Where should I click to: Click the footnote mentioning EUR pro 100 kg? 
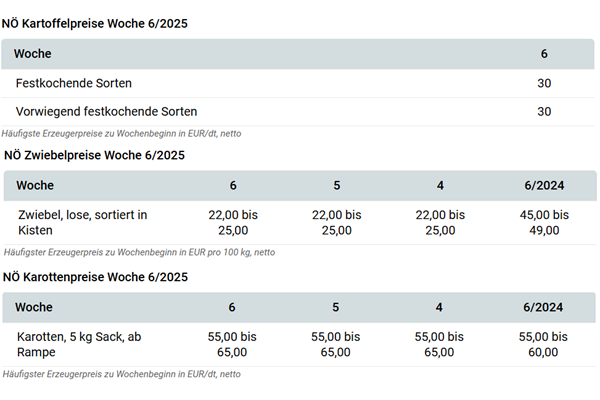(x=139, y=252)
